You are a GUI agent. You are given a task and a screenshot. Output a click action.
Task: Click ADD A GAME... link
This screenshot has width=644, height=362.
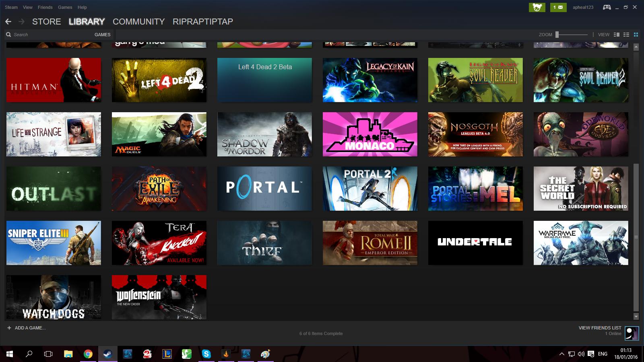30,328
